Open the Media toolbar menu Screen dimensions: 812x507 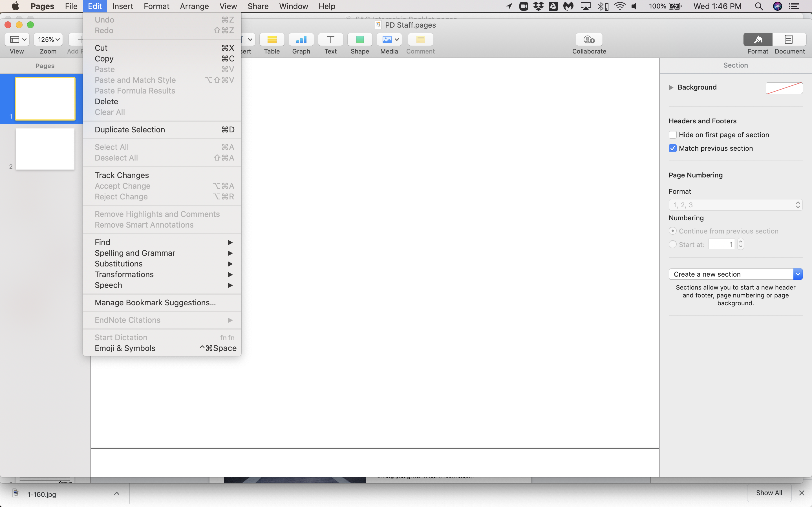point(389,39)
